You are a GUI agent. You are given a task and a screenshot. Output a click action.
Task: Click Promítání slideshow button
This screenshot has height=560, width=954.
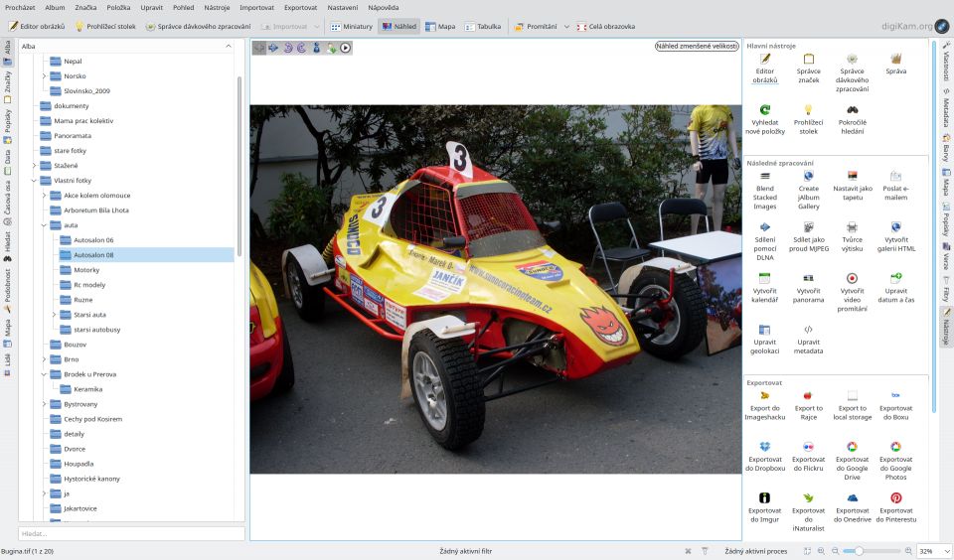tap(536, 26)
